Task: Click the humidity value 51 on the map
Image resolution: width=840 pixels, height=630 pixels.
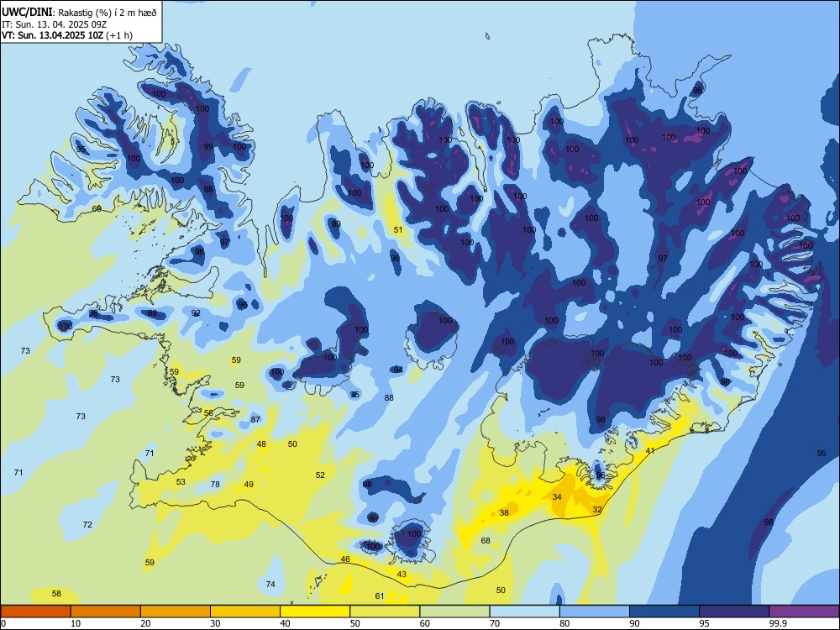Action: tap(398, 230)
